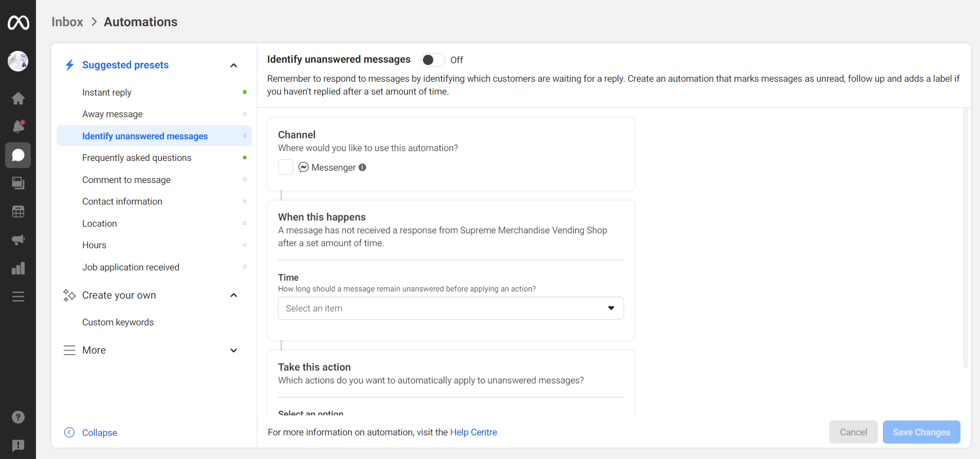
Task: Select Frequently asked questions preset
Action: (154, 158)
